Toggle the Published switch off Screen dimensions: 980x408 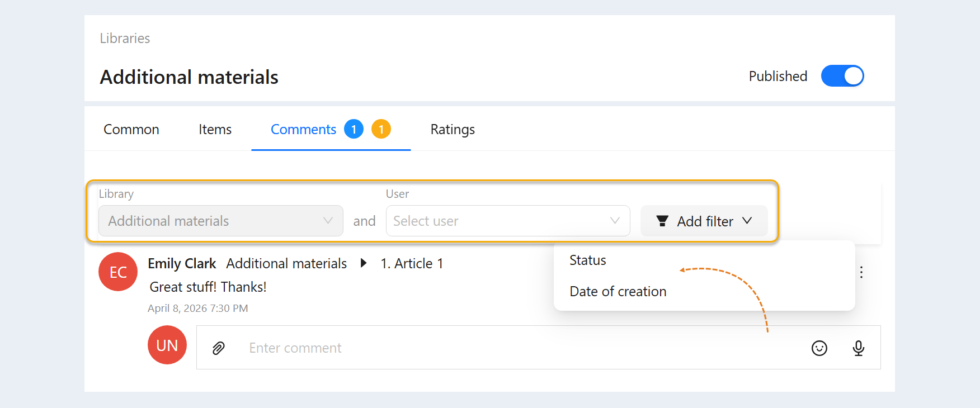(842, 76)
